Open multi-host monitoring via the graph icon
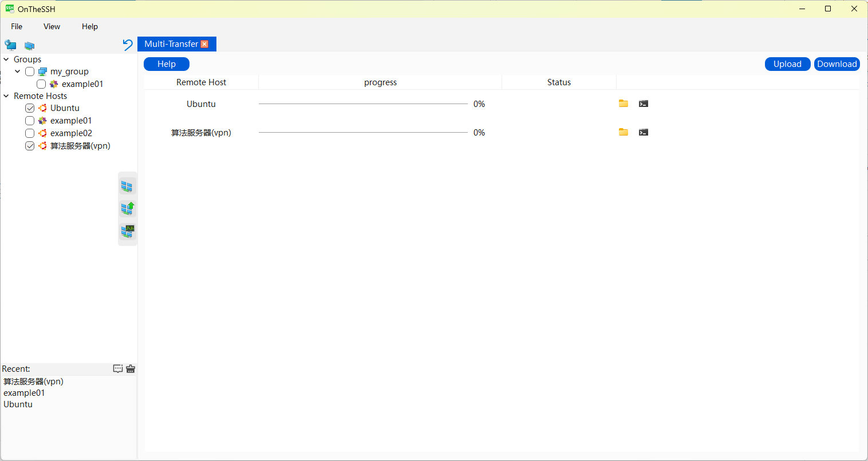868x461 pixels. (x=127, y=232)
